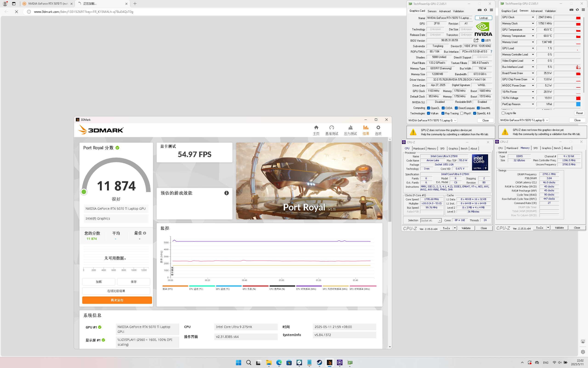This screenshot has height=368, width=588.
Task: Click the site info icon in address bar
Action: point(29,12)
